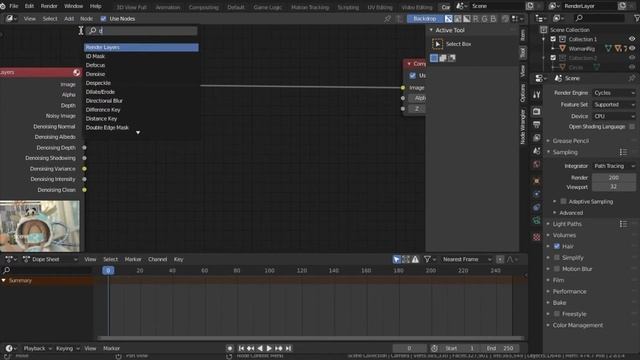The height and width of the screenshot is (360, 640).
Task: Switch to the Animation workspace tab
Action: [168, 7]
